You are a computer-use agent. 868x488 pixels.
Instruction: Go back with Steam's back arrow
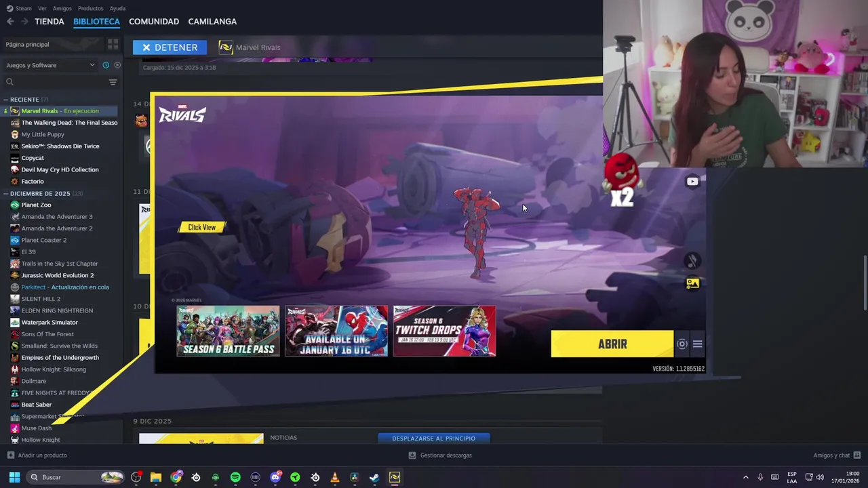click(x=10, y=22)
